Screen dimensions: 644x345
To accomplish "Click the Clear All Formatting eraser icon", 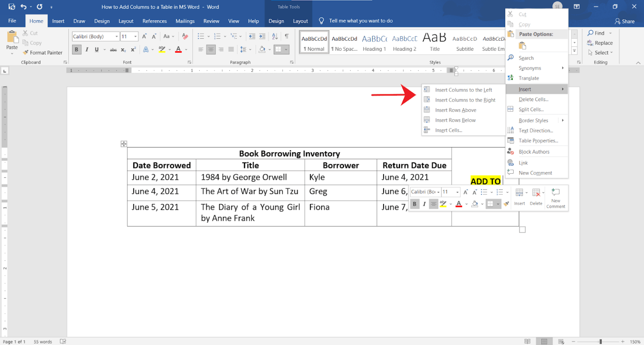I will (185, 37).
